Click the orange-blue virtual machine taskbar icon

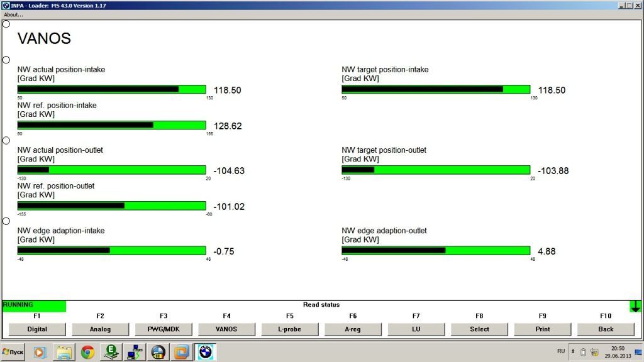click(x=182, y=352)
